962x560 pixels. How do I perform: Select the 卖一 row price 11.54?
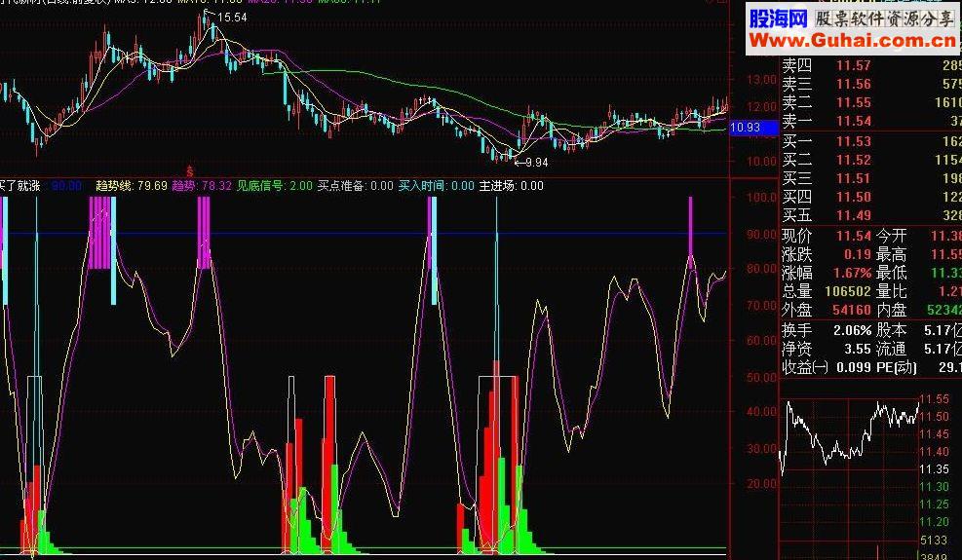(x=854, y=121)
